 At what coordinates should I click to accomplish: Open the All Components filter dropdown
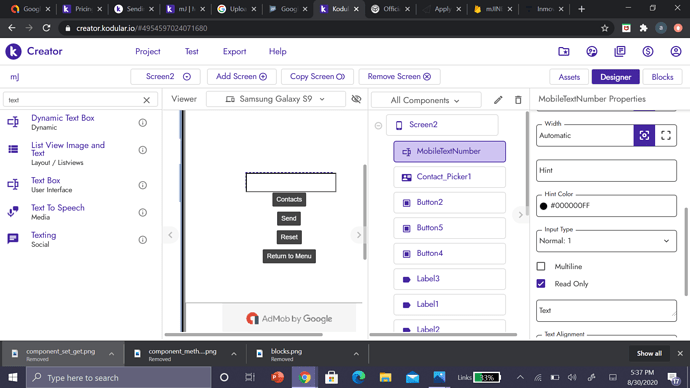pyautogui.click(x=426, y=100)
